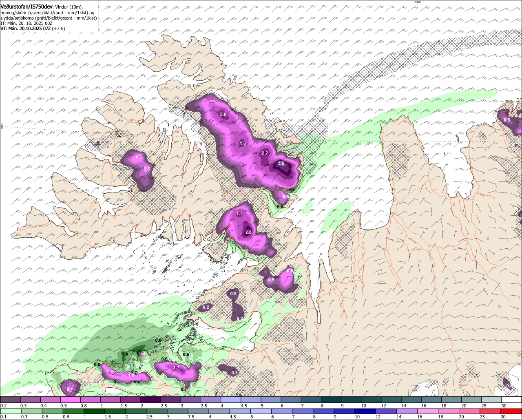Select the 1.5 swatch in snow legend
The width and height of the screenshot is (522, 420).
[130, 400]
